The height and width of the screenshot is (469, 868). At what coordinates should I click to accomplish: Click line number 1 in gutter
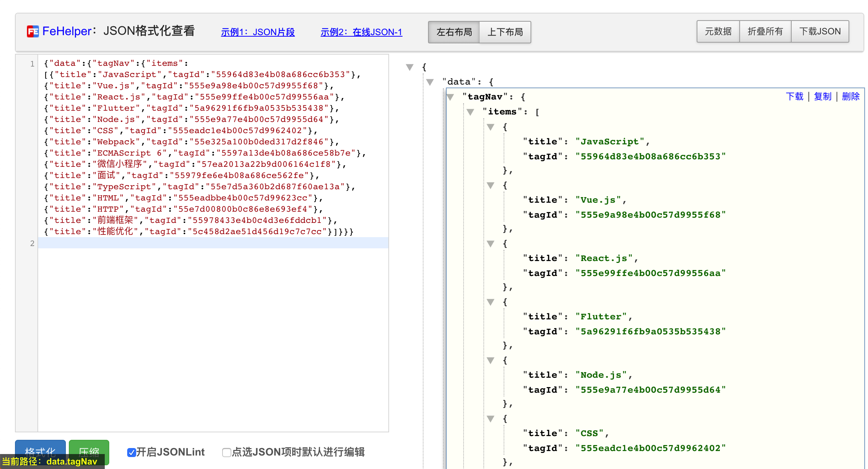point(32,64)
